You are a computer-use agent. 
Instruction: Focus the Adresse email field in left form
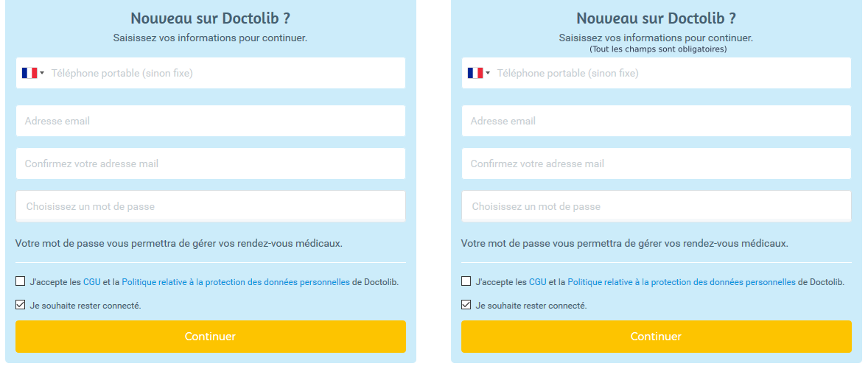coord(210,121)
